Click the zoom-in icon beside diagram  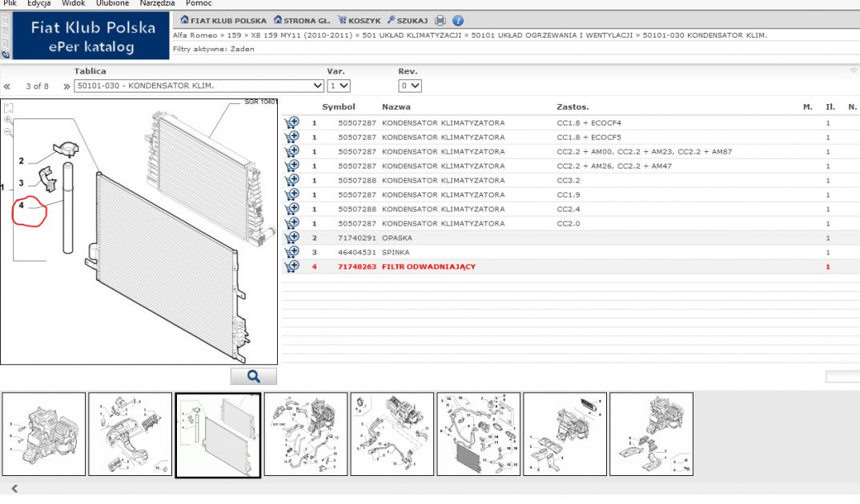coord(8,120)
